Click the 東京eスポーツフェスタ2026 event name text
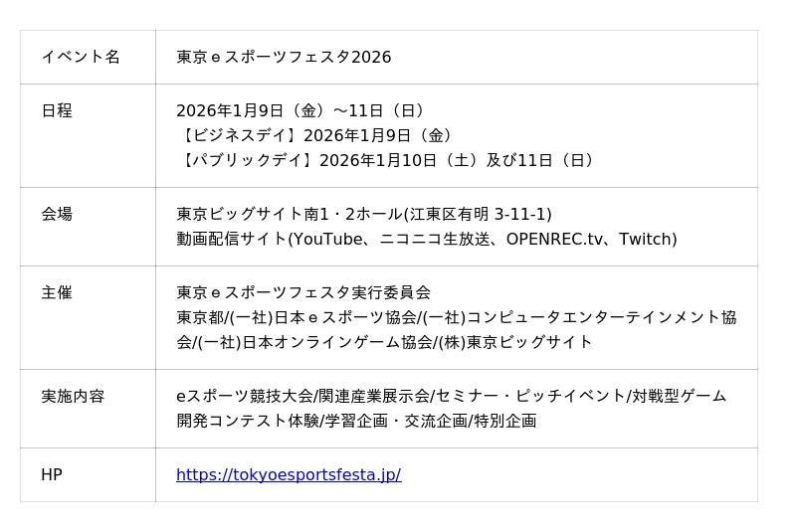Viewport: 796px width, 532px height. [284, 57]
